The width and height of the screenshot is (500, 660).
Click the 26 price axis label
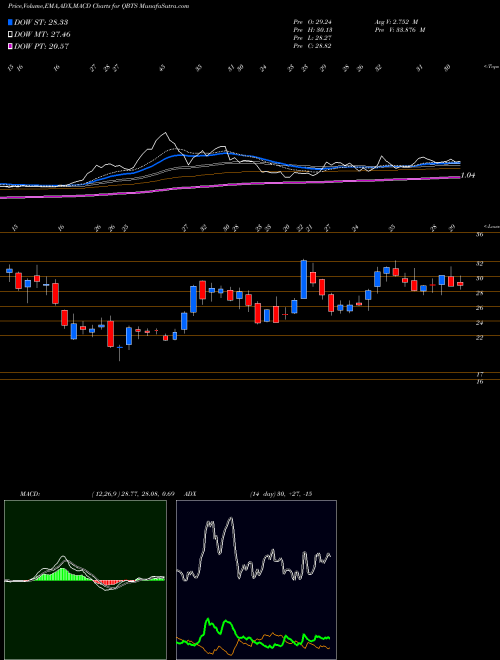click(x=479, y=308)
